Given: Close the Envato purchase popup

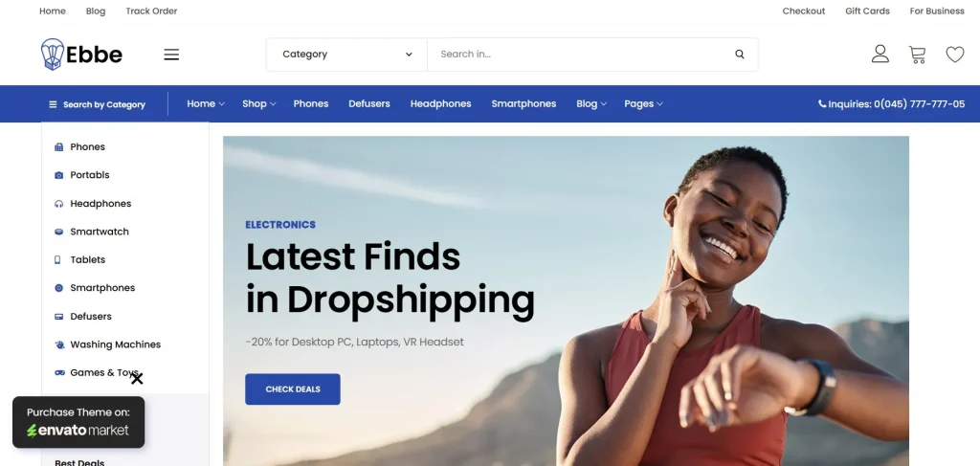Looking at the screenshot, I should [x=137, y=379].
